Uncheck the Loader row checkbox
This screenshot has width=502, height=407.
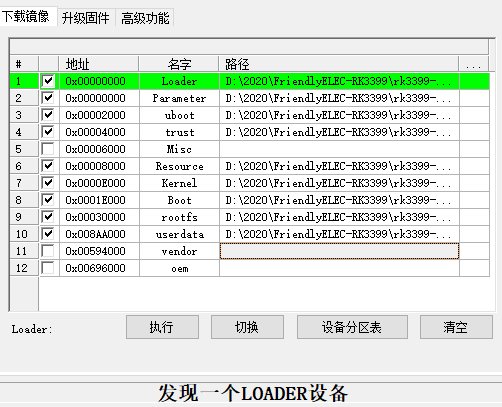click(48, 81)
